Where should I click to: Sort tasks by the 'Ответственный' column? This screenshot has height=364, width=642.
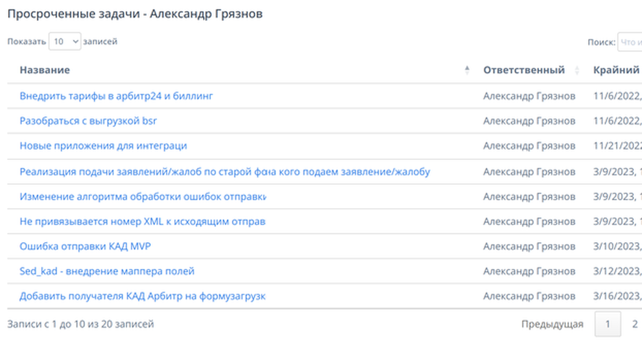(x=524, y=69)
